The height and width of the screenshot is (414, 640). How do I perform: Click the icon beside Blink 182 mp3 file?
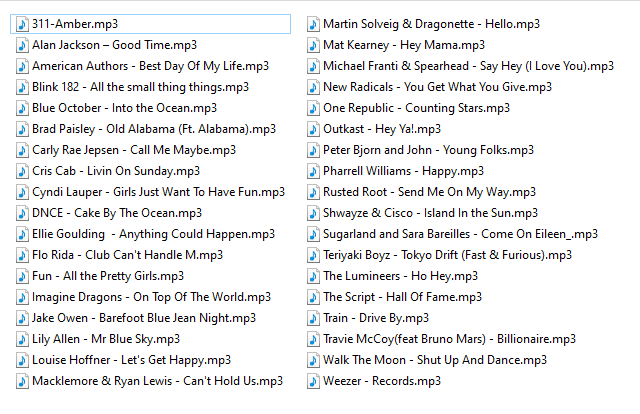(22, 87)
